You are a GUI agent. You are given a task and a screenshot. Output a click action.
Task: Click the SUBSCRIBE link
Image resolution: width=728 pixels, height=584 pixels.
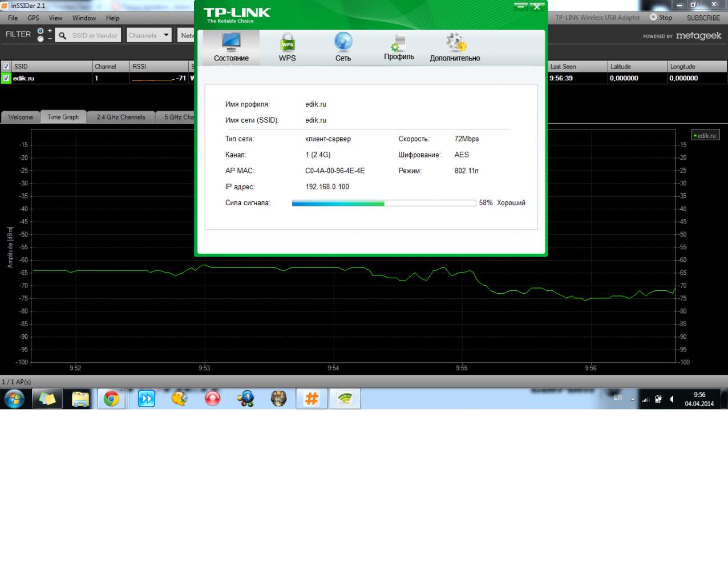703,18
